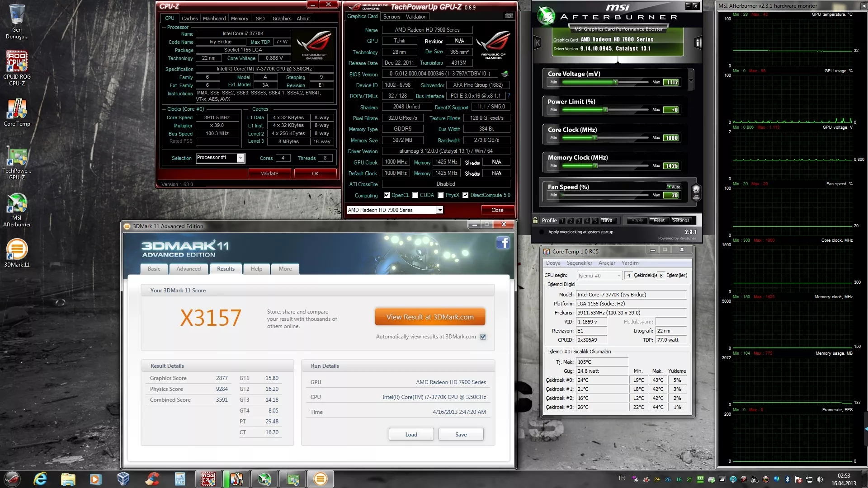Open CCleaner from the taskbar
The width and height of the screenshot is (868, 488).
[x=152, y=479]
